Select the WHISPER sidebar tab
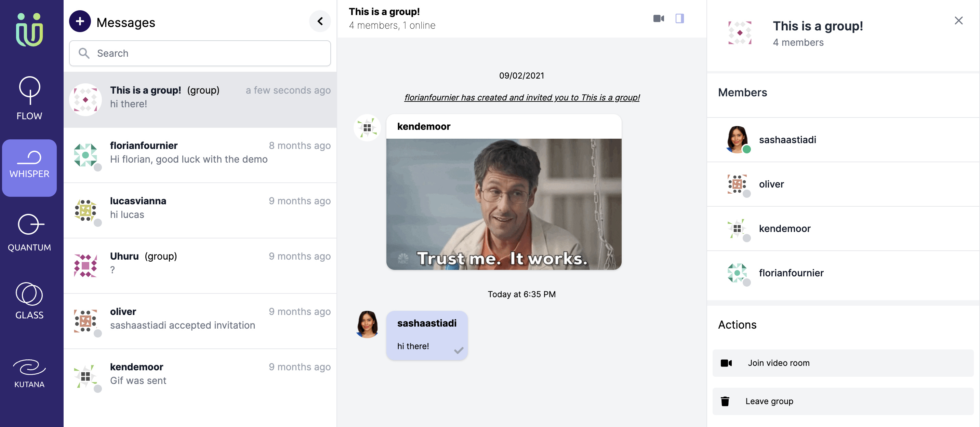Viewport: 980px width, 427px height. pos(29,167)
